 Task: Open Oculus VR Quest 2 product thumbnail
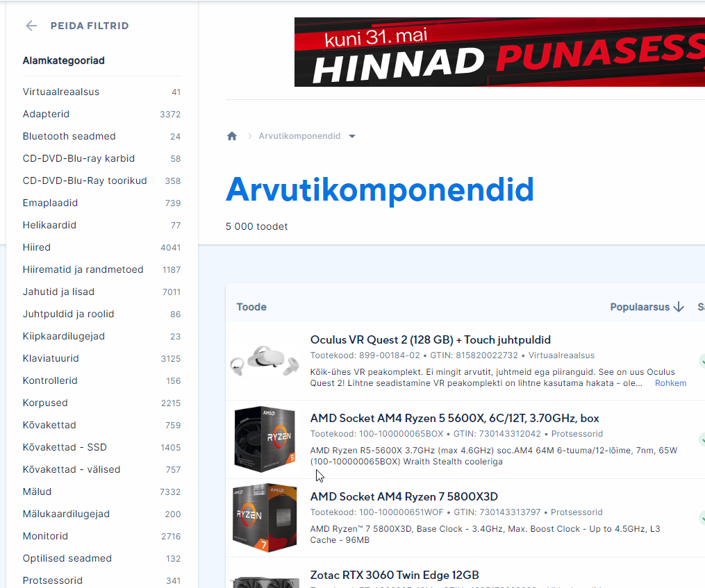265,360
